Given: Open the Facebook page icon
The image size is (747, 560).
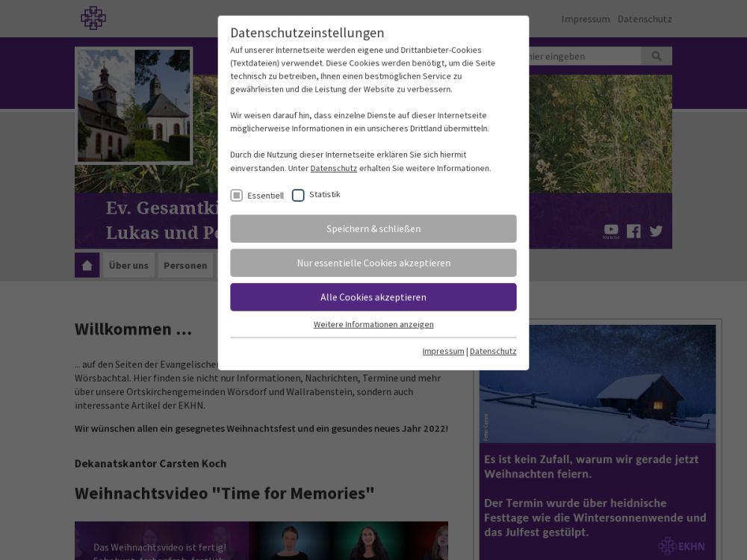Looking at the screenshot, I should click(x=633, y=231).
